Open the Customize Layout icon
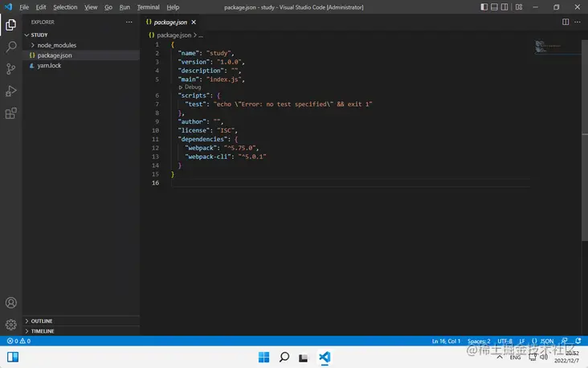 click(519, 6)
